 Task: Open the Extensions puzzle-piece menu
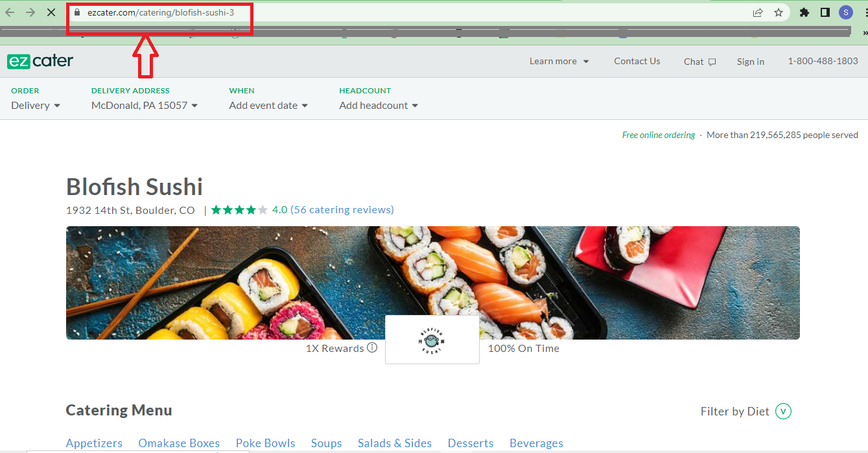(804, 12)
